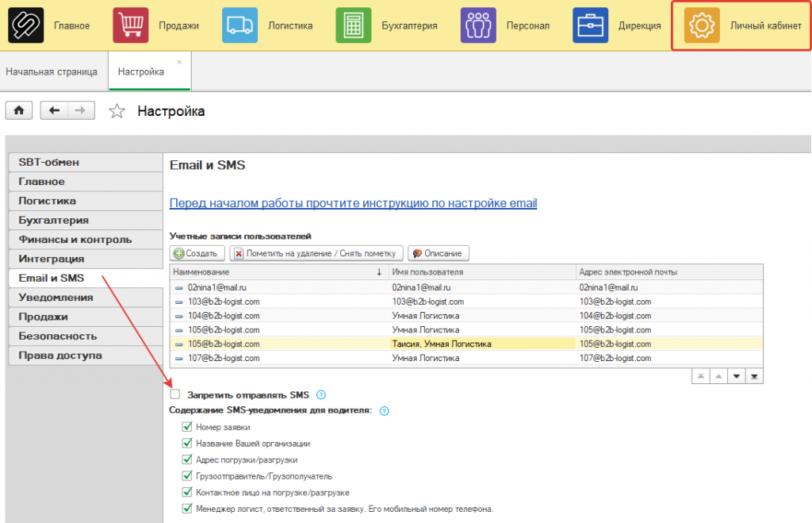Move selected row down one position
The width and height of the screenshot is (812, 523).
[737, 376]
